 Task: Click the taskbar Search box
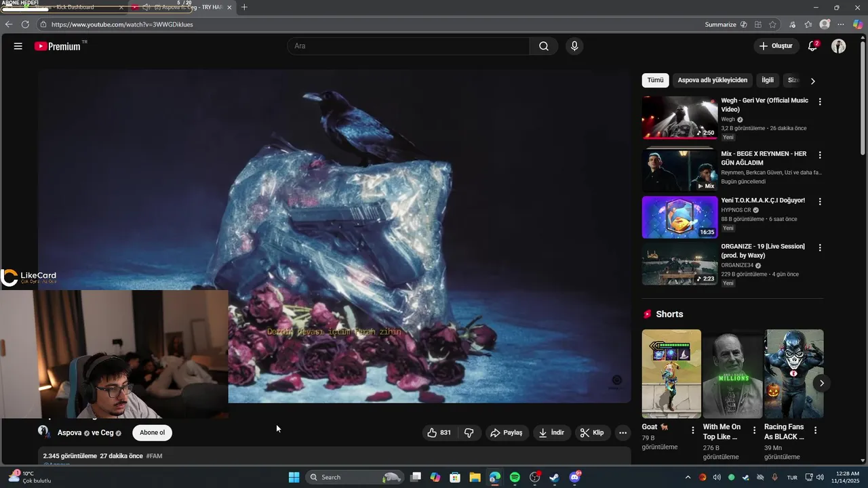(355, 477)
